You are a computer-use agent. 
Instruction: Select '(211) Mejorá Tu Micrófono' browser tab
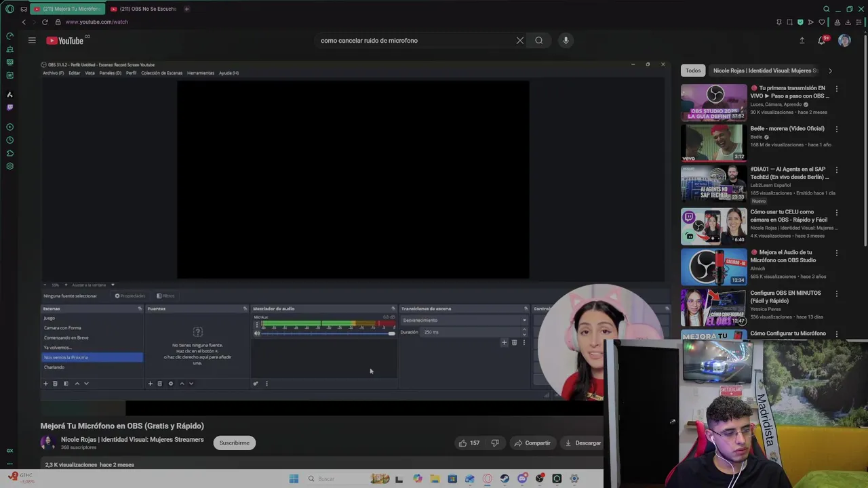pos(68,9)
